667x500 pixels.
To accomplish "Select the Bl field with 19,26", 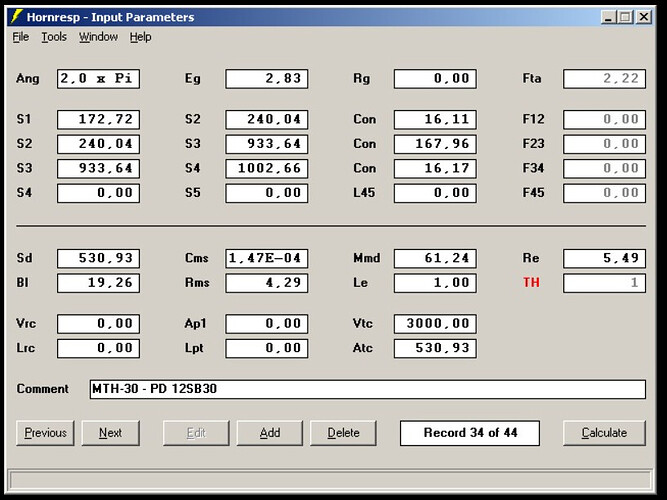I will click(98, 283).
